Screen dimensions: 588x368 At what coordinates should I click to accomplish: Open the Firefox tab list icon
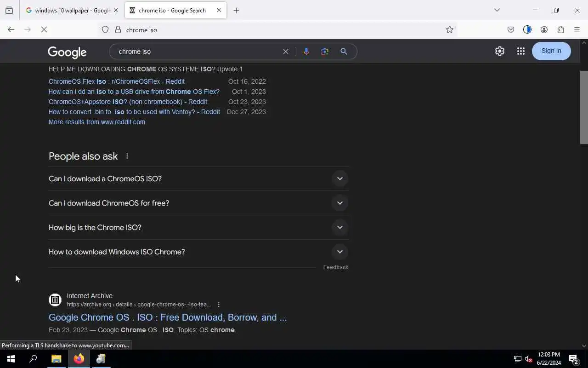[x=9, y=10]
